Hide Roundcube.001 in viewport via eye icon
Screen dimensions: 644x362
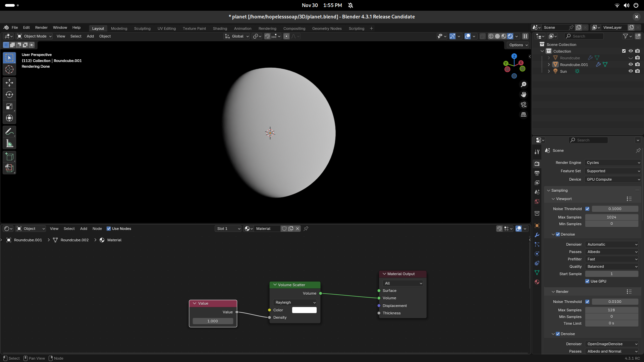[x=631, y=64]
